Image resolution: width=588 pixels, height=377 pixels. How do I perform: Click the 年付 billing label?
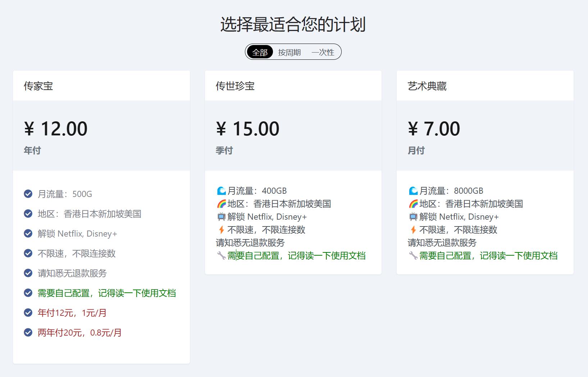(x=32, y=151)
